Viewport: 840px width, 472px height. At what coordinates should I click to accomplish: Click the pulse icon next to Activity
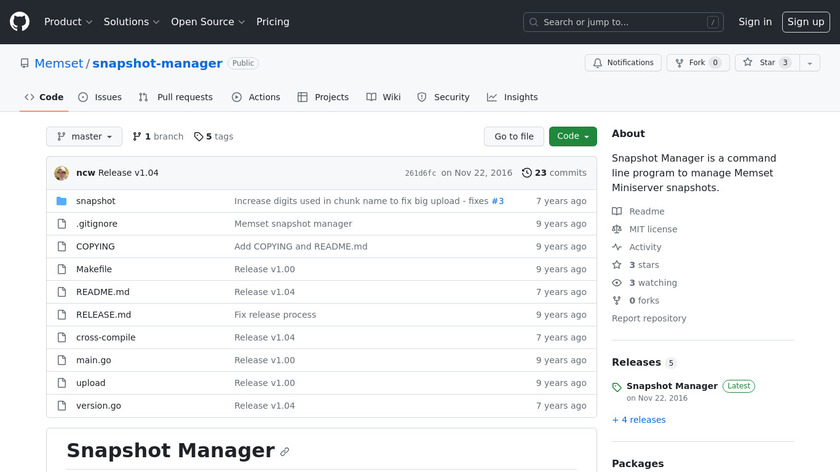(x=617, y=247)
